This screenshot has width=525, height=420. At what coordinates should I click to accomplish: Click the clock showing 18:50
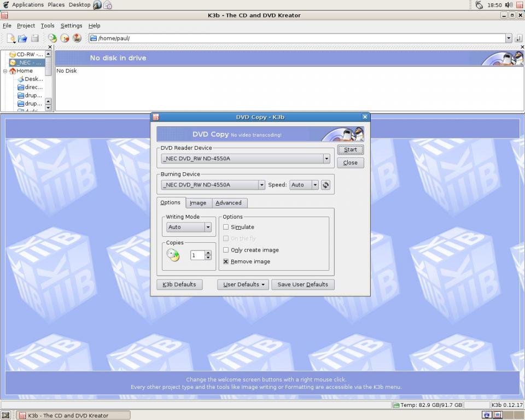coord(494,5)
